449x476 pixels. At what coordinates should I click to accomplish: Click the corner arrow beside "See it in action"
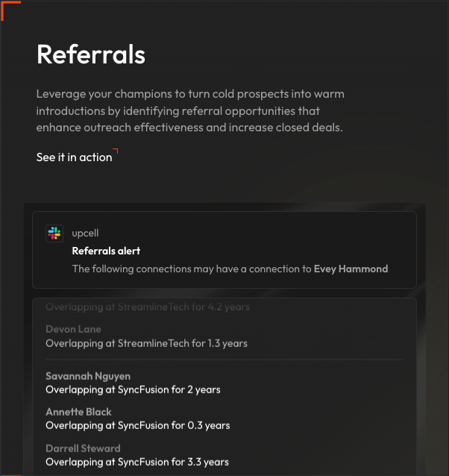116,151
